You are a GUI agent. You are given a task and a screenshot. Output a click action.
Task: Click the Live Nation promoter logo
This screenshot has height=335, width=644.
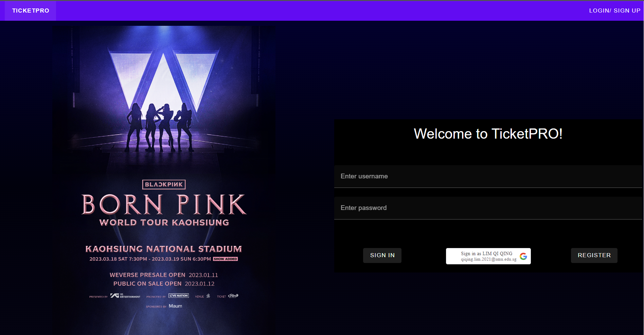(178, 296)
